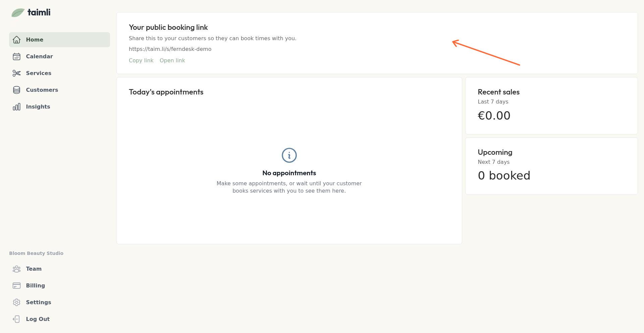Open the Insights bar chart icon

click(x=16, y=107)
